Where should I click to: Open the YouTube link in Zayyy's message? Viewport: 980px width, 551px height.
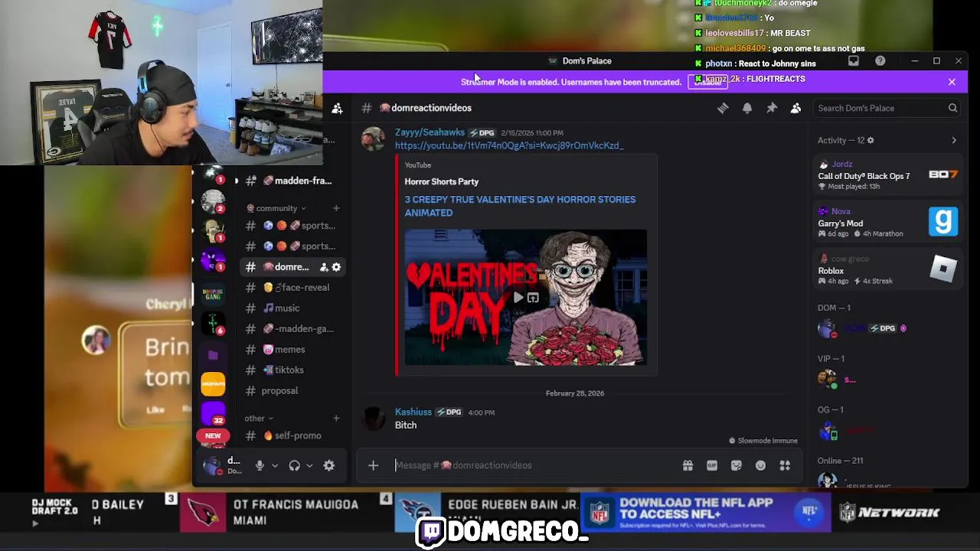pyautogui.click(x=509, y=145)
